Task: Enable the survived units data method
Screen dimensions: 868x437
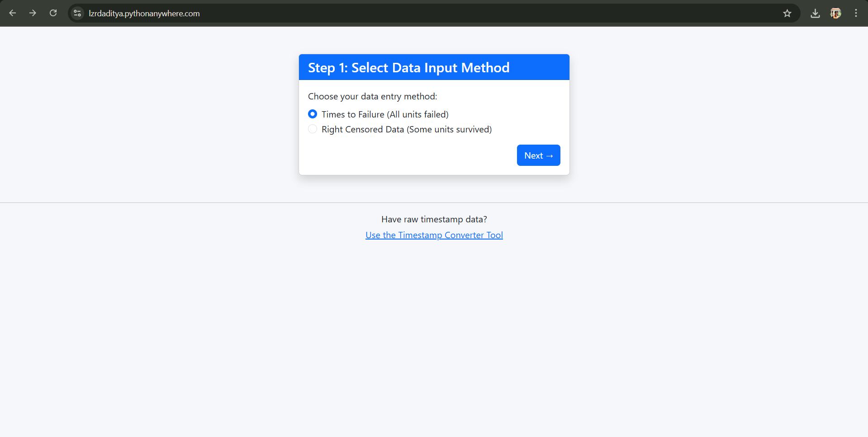Action: pyautogui.click(x=313, y=129)
